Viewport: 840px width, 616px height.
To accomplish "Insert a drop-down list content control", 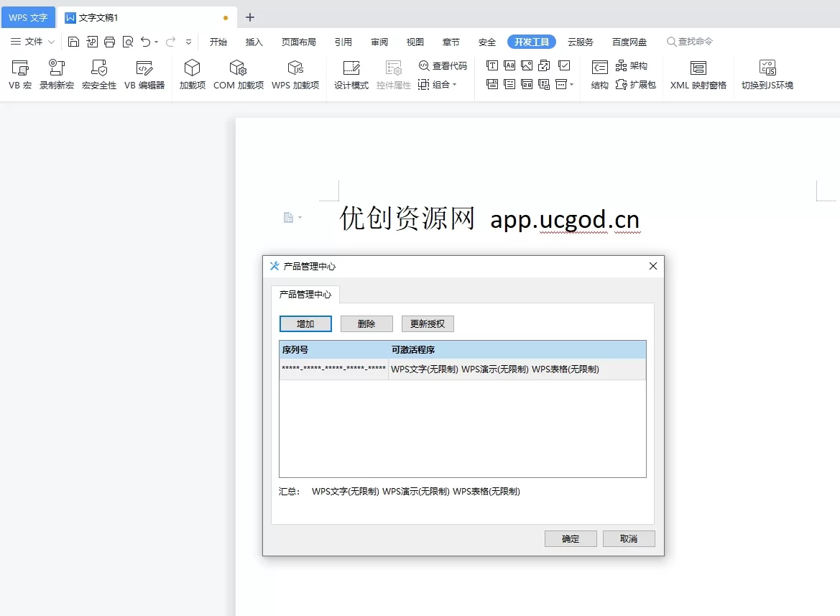I will click(509, 84).
